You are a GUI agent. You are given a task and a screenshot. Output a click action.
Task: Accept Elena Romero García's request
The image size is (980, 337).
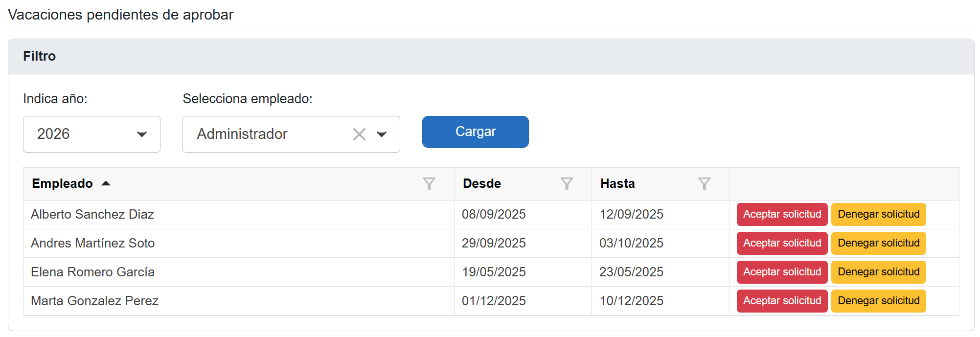click(782, 272)
